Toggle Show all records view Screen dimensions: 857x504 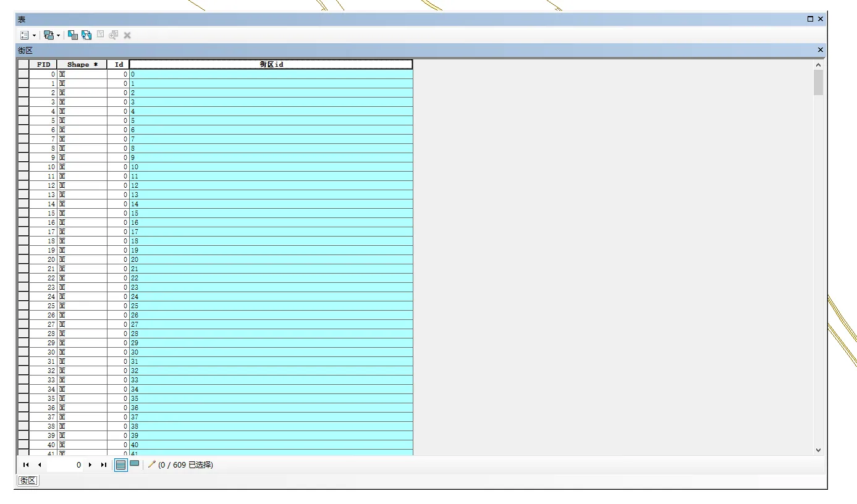tap(121, 464)
